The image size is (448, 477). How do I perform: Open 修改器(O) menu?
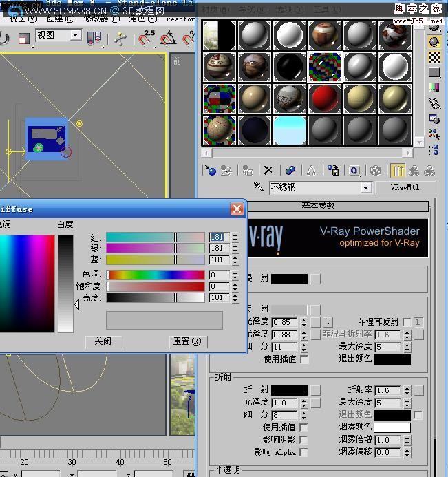pyautogui.click(x=102, y=19)
